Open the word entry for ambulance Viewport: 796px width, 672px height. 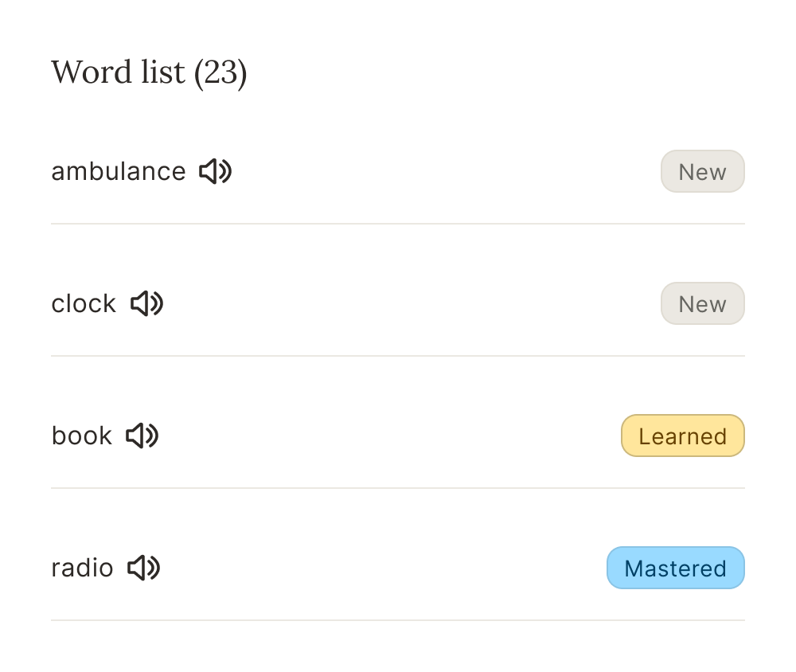coord(119,171)
